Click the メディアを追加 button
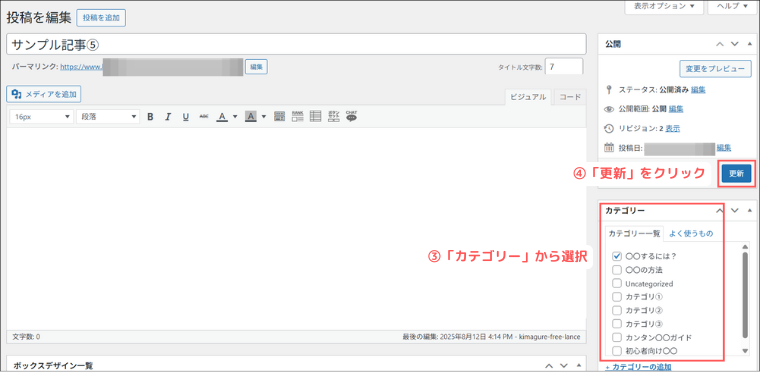The width and height of the screenshot is (760, 376). tap(44, 94)
